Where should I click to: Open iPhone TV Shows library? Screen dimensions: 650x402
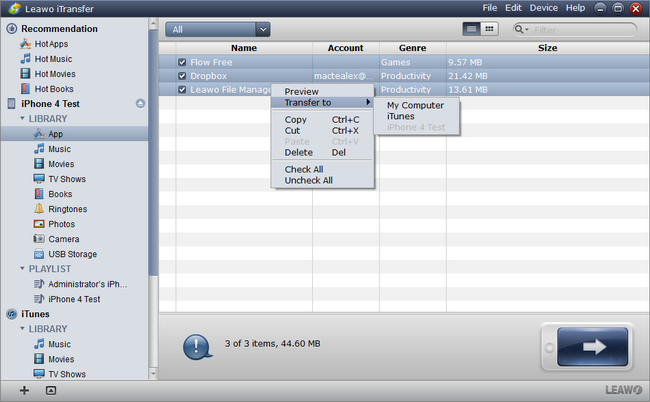coord(59,179)
